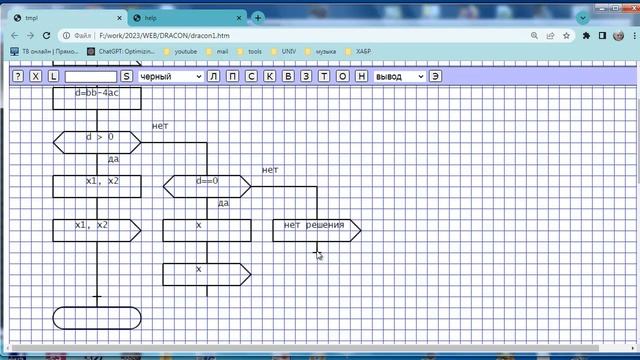Click the 'Л' toolbar button
Image resolution: width=640 pixels, height=360 pixels.
(213, 76)
